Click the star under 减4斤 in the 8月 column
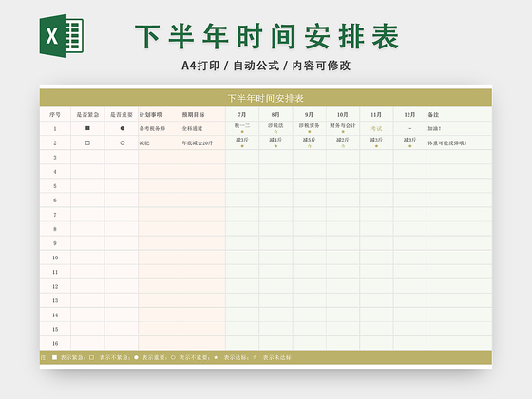The width and height of the screenshot is (532, 399). 275,146
